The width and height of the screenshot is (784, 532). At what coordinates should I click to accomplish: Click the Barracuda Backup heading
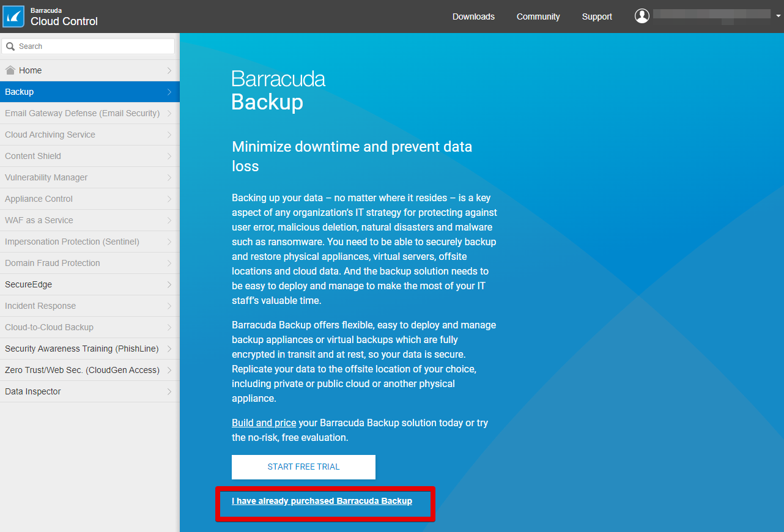click(x=278, y=91)
